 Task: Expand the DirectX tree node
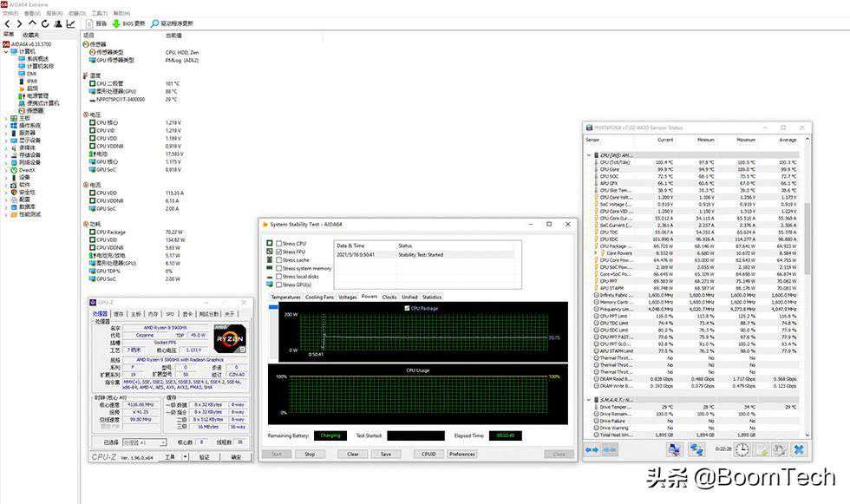point(7,170)
